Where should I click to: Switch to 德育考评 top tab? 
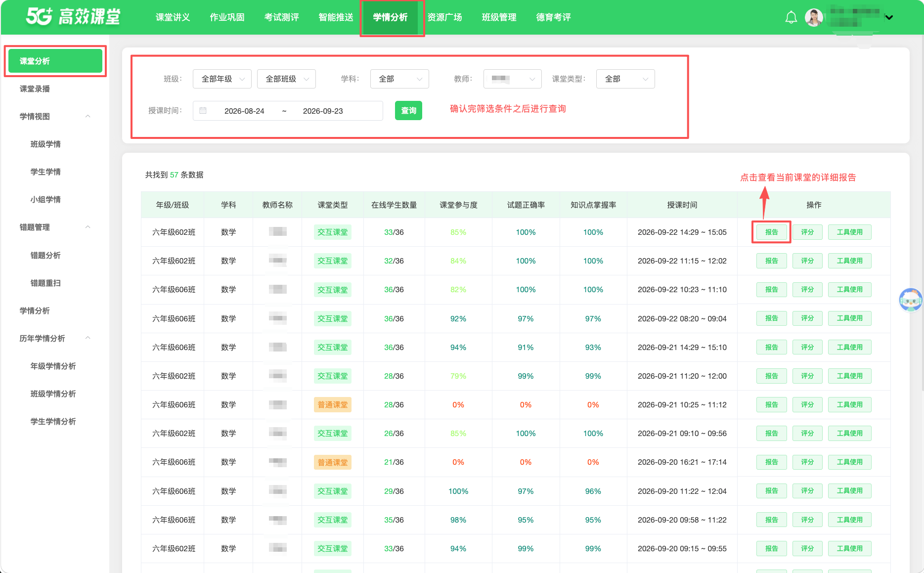point(553,17)
